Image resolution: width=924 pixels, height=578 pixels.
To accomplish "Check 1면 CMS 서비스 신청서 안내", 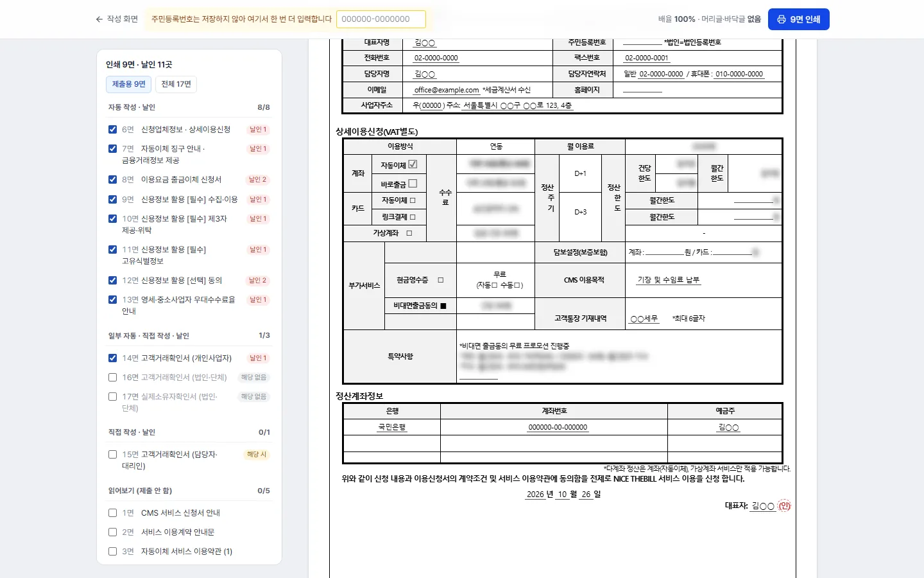I will (112, 513).
